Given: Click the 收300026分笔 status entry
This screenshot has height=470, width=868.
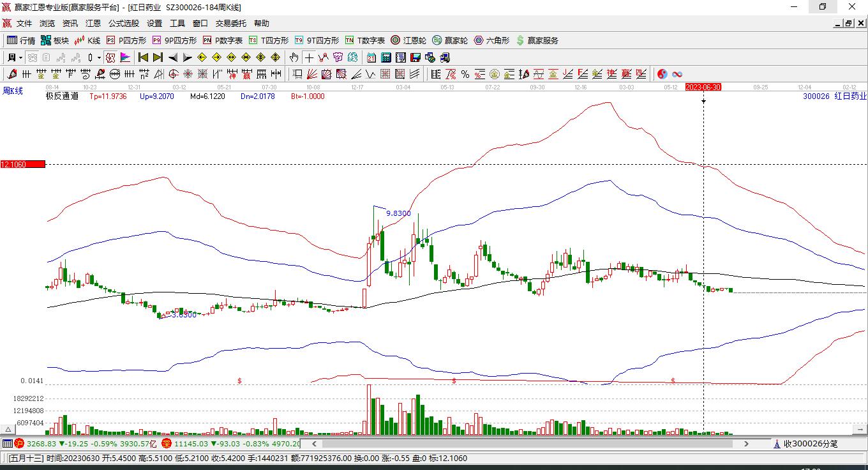Looking at the screenshot, I should (x=805, y=444).
